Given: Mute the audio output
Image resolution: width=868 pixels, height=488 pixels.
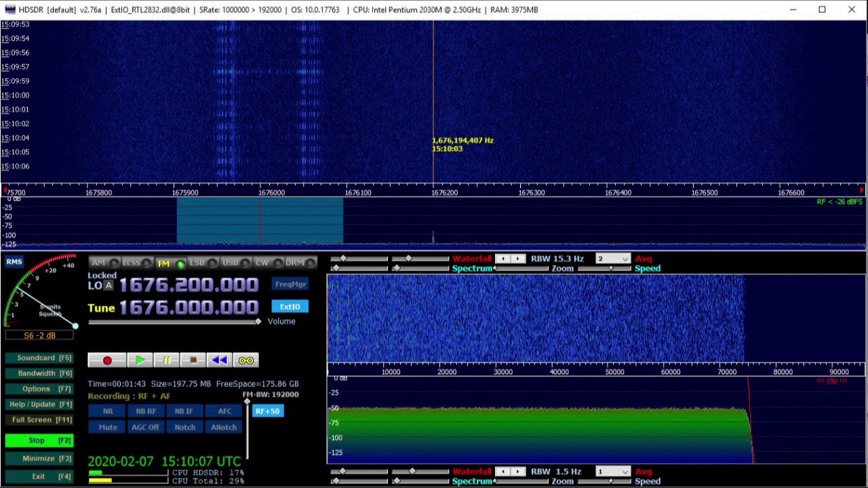Looking at the screenshot, I should [x=108, y=428].
